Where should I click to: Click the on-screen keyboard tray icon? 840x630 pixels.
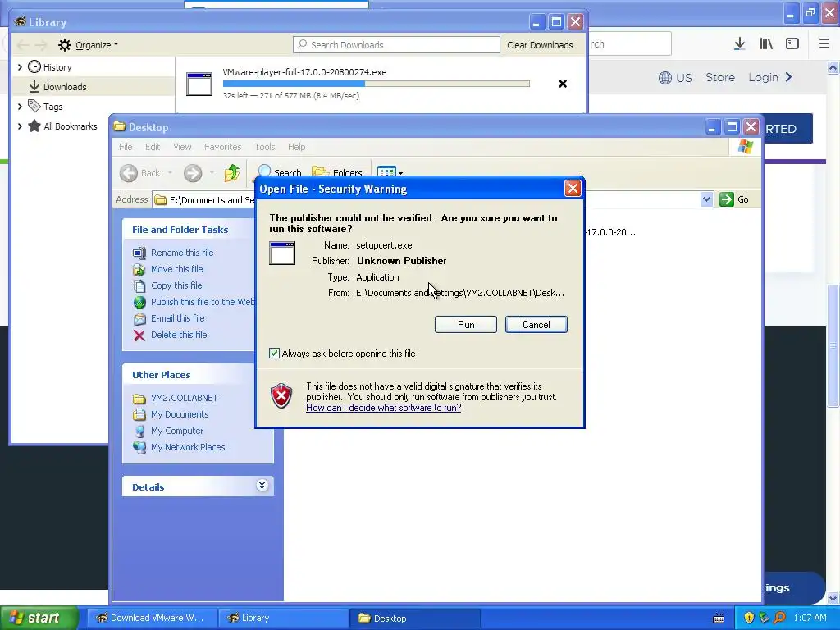click(719, 619)
